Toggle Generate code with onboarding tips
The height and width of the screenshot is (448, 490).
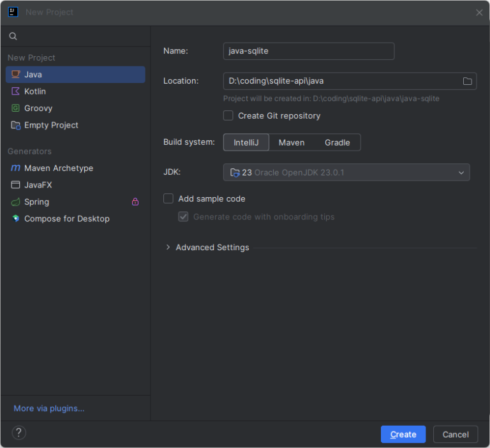click(x=184, y=216)
